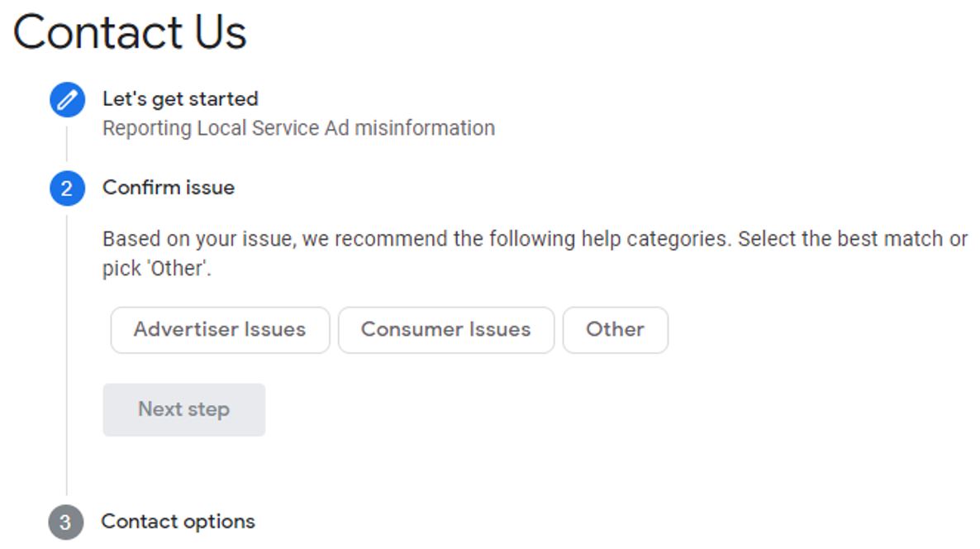Click the gray step 3 number circle
Screen dimensions: 980x549
click(x=65, y=522)
